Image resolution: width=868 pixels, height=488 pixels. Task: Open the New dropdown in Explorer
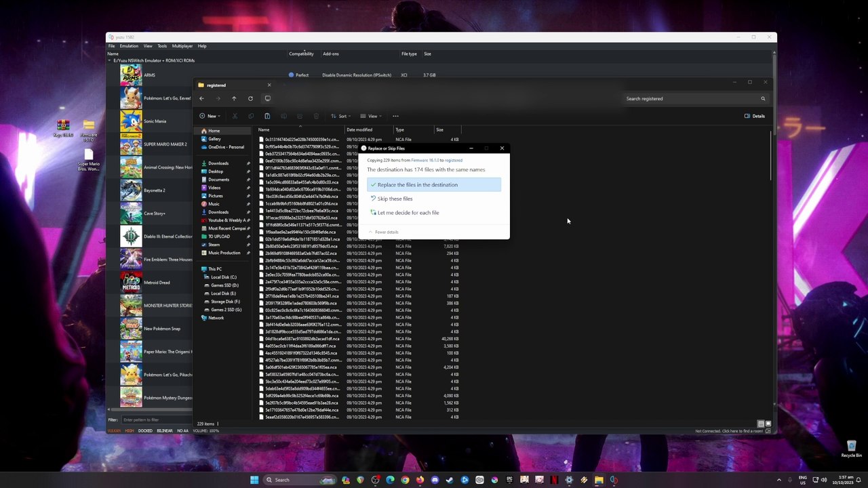(x=210, y=116)
